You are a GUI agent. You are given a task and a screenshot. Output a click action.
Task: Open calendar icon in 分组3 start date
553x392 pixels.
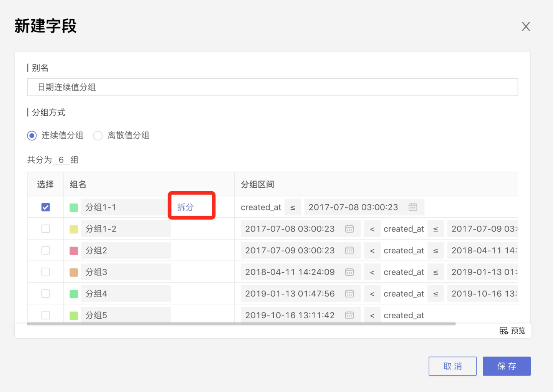pos(349,272)
